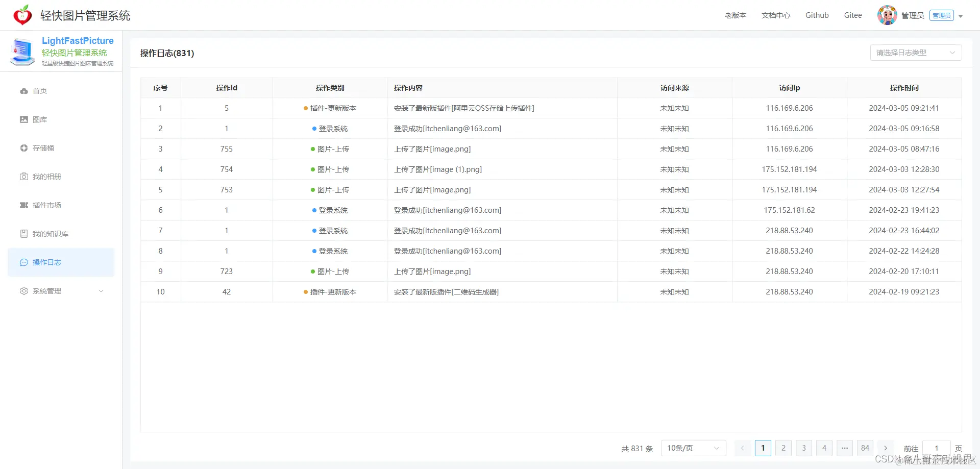Go to the previous page arrow
The image size is (980, 469).
(743, 448)
